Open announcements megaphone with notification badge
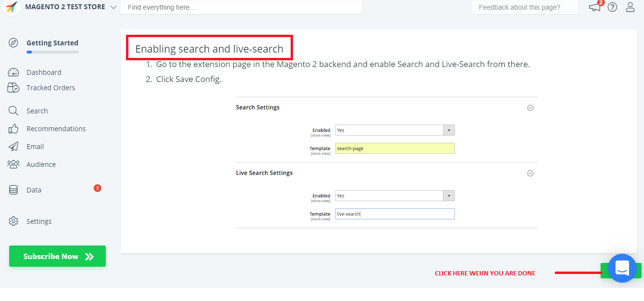The height and width of the screenshot is (301, 644). click(595, 7)
